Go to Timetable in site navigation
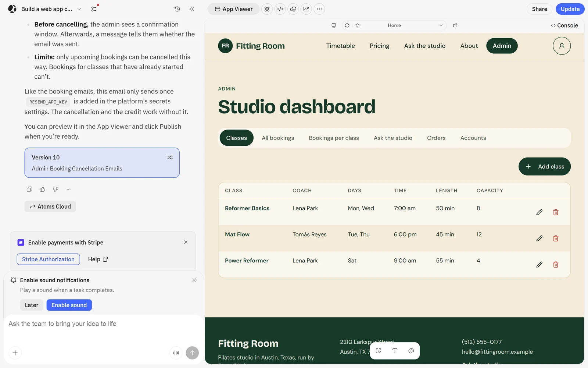The image size is (588, 368). point(341,46)
